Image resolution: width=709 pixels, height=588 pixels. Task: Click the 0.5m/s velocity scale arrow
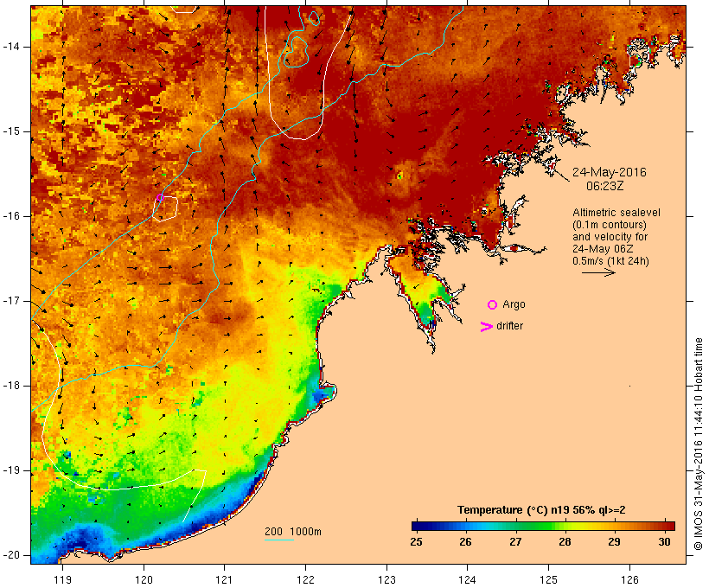click(598, 272)
